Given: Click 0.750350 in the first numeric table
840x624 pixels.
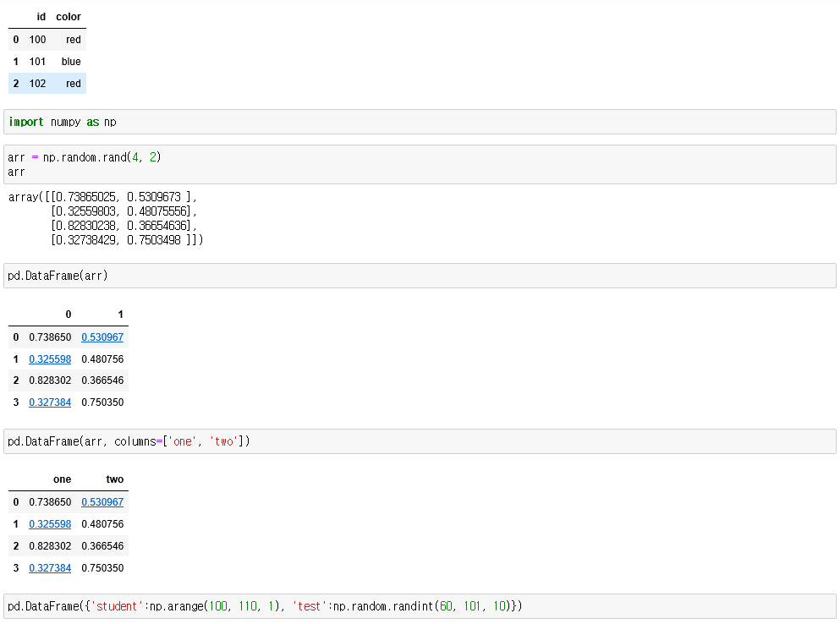Looking at the screenshot, I should [x=102, y=402].
